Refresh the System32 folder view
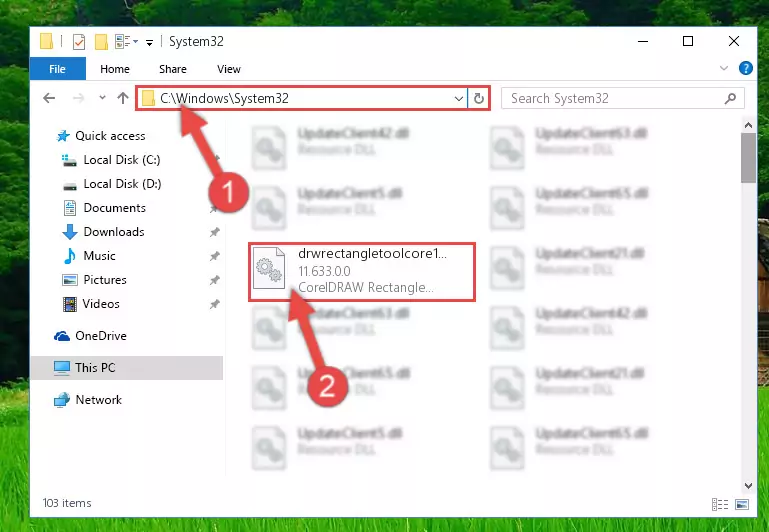Screen dimensions: 769x532 click(479, 99)
